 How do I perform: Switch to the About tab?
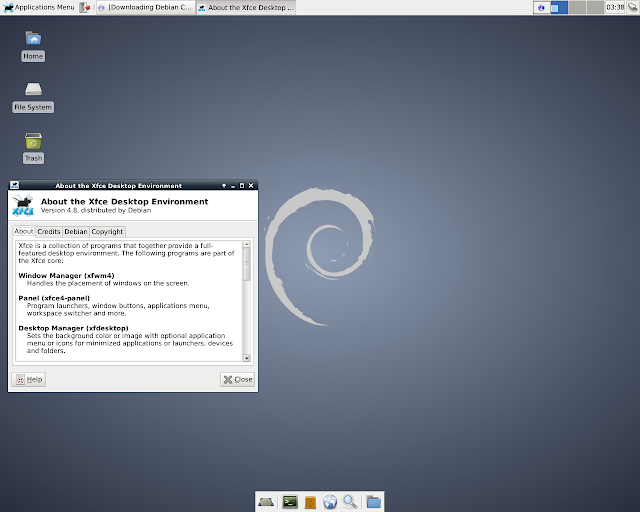[24, 231]
